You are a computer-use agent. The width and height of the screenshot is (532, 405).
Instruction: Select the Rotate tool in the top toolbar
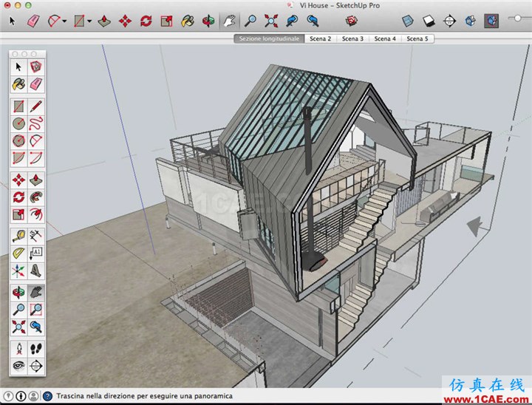point(146,21)
